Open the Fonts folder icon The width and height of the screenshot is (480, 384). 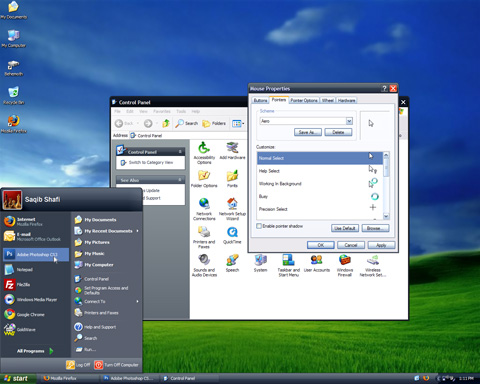pyautogui.click(x=232, y=179)
